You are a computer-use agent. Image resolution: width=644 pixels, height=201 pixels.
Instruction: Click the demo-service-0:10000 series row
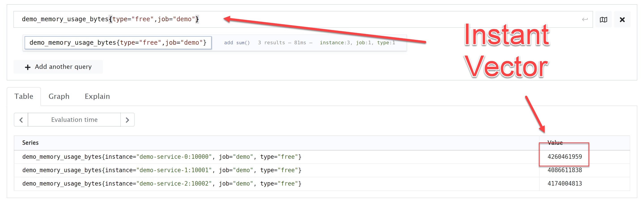point(162,157)
